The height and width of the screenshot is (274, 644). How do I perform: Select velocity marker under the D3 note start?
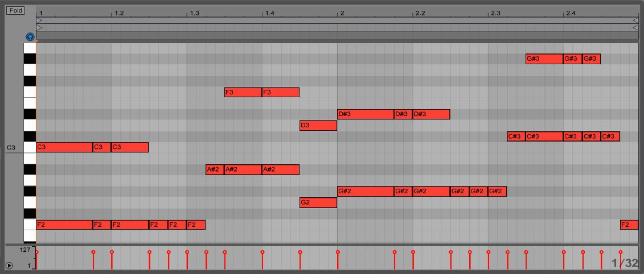coord(300,252)
